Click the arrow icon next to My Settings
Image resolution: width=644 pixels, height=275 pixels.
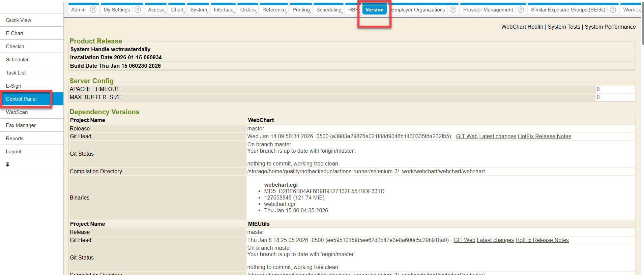coord(138,10)
